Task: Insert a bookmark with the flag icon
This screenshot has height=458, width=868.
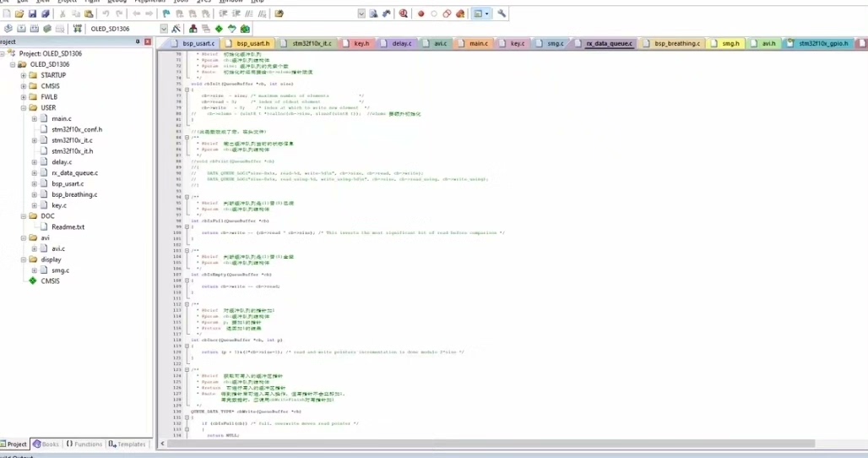Action: 166,14
